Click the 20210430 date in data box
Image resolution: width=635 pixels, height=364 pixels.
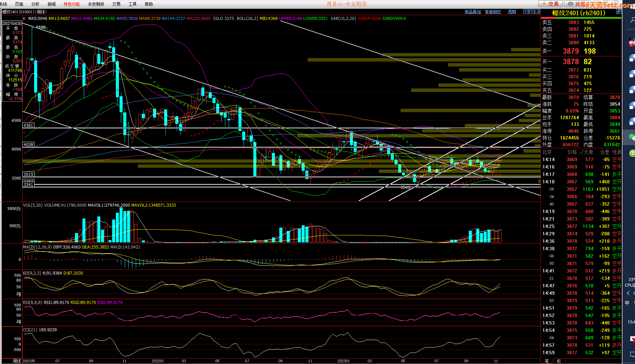click(x=12, y=24)
